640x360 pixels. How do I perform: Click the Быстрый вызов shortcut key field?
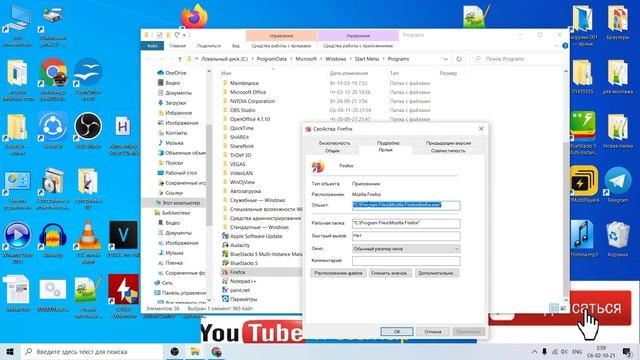[x=406, y=236]
